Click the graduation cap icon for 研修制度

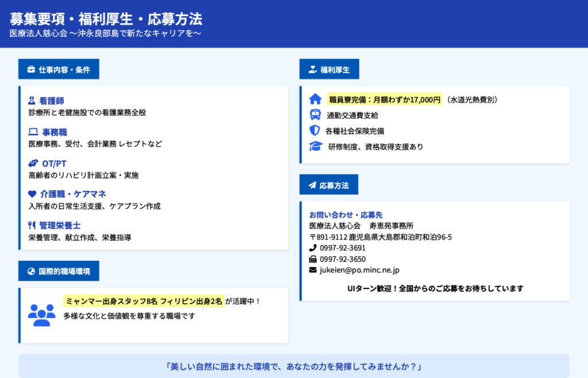point(316,146)
